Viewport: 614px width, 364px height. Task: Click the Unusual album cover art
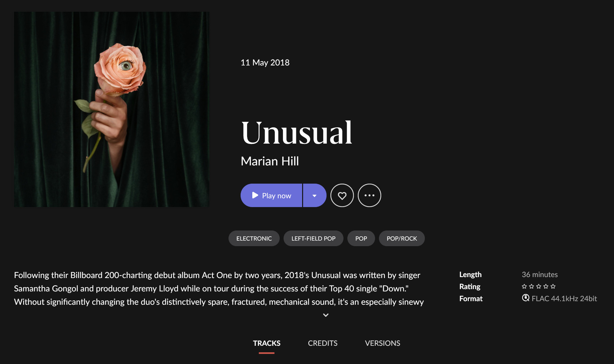point(112,109)
